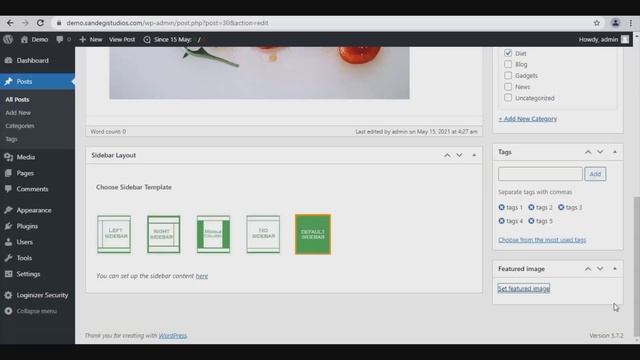Collapse the Featured image panel
Image resolution: width=640 pixels, height=360 pixels.
(x=615, y=269)
